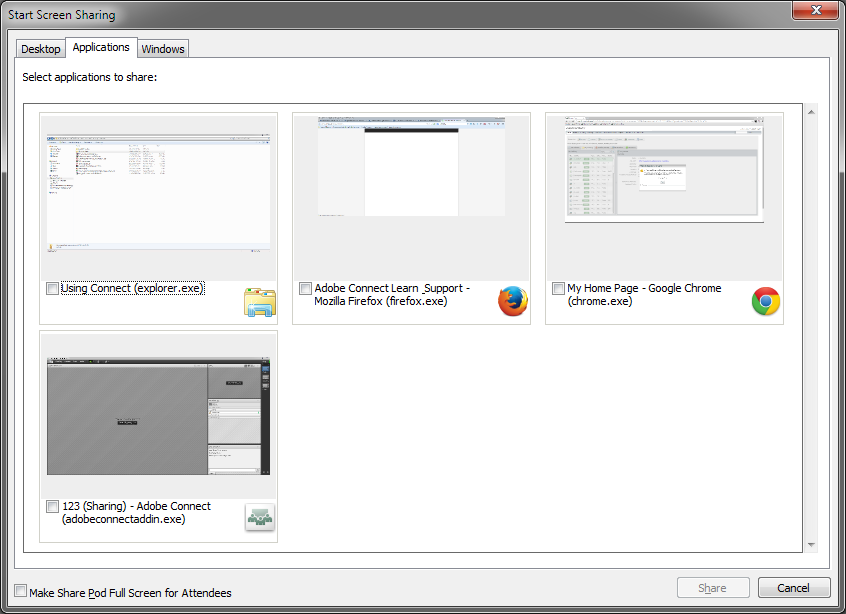Click the folder icon beside Using Connect
846x614 pixels.
tap(259, 301)
